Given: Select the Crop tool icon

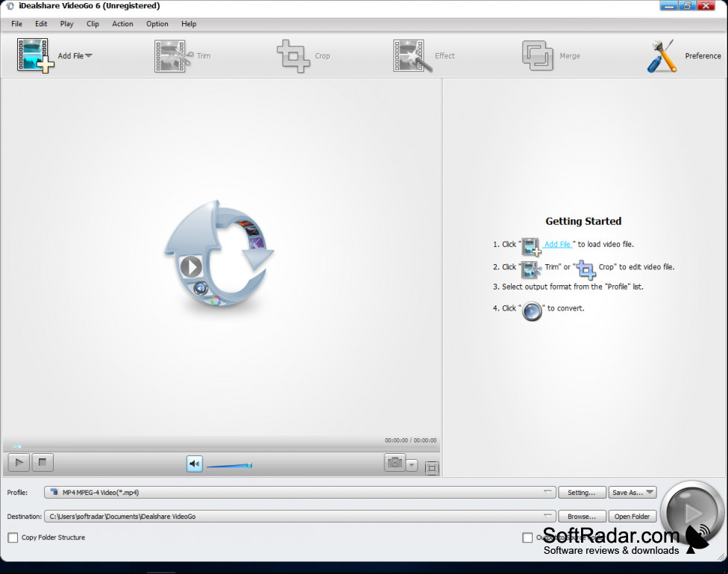Looking at the screenshot, I should point(293,56).
